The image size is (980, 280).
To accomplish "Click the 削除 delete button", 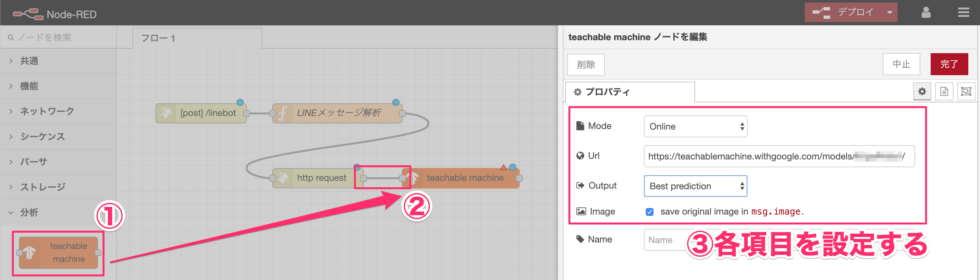I will pos(586,64).
